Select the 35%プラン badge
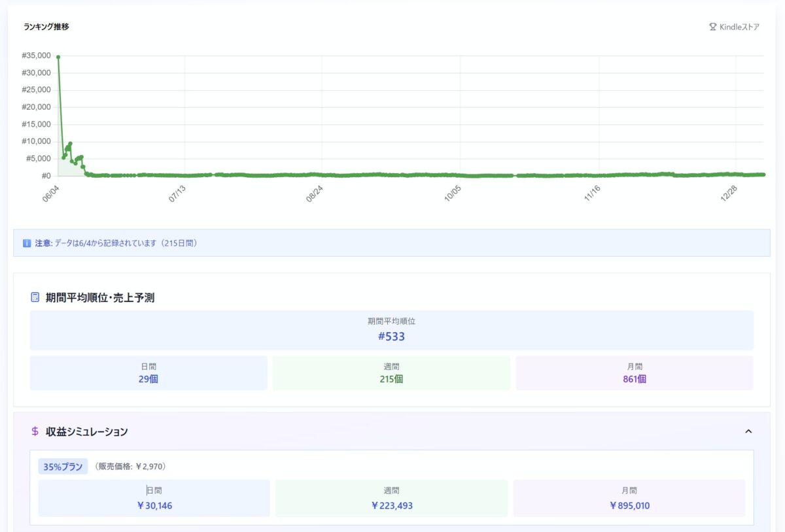The width and height of the screenshot is (785, 532). click(x=63, y=467)
